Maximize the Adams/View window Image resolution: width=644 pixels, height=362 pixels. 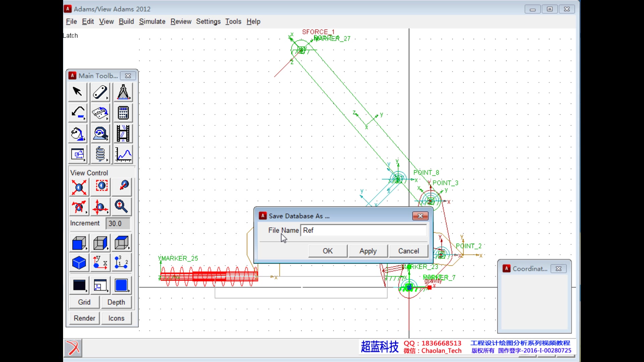tap(550, 9)
